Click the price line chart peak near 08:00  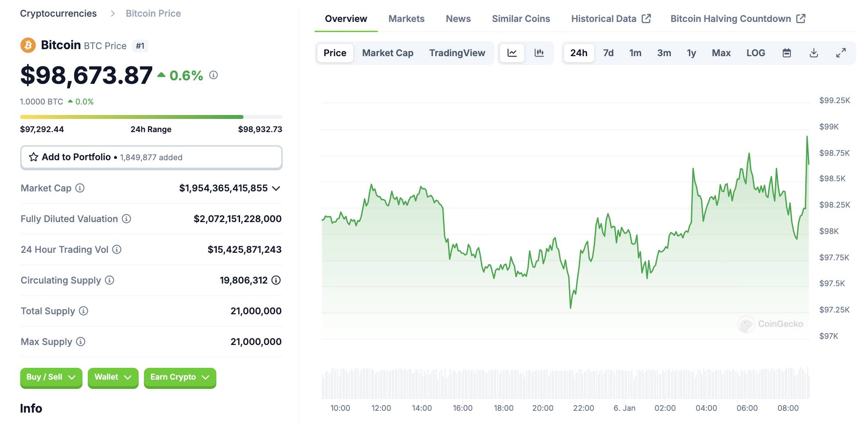click(x=807, y=137)
